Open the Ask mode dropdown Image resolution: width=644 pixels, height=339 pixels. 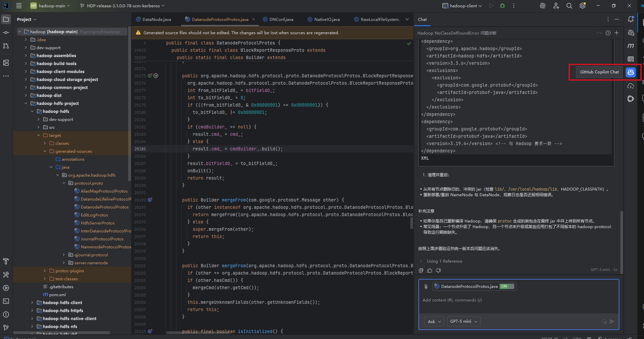pyautogui.click(x=434, y=321)
